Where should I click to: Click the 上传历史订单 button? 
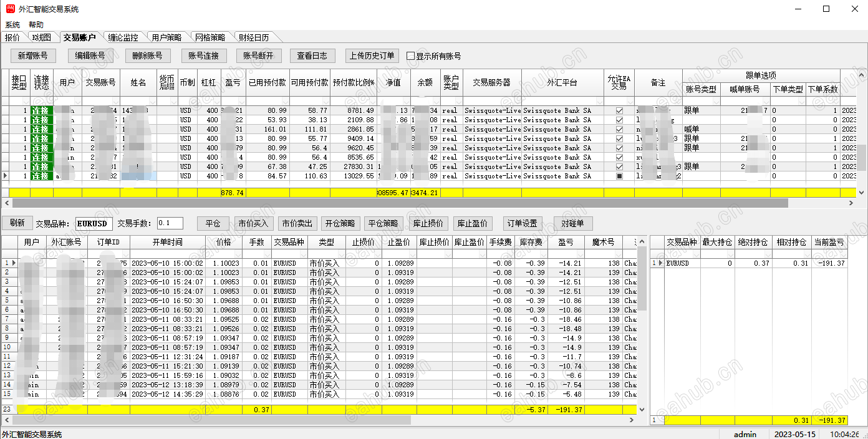click(372, 55)
